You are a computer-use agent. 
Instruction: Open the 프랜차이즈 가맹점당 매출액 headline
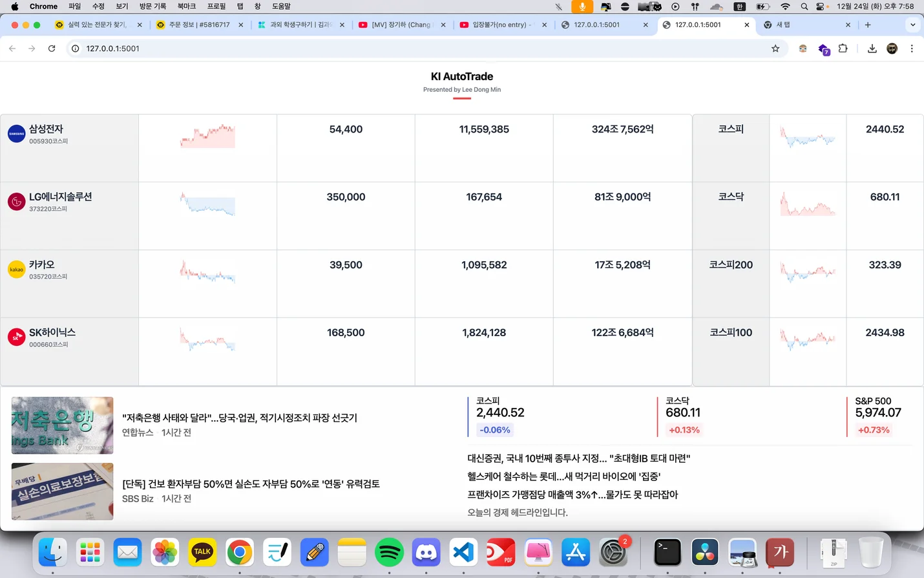click(572, 495)
